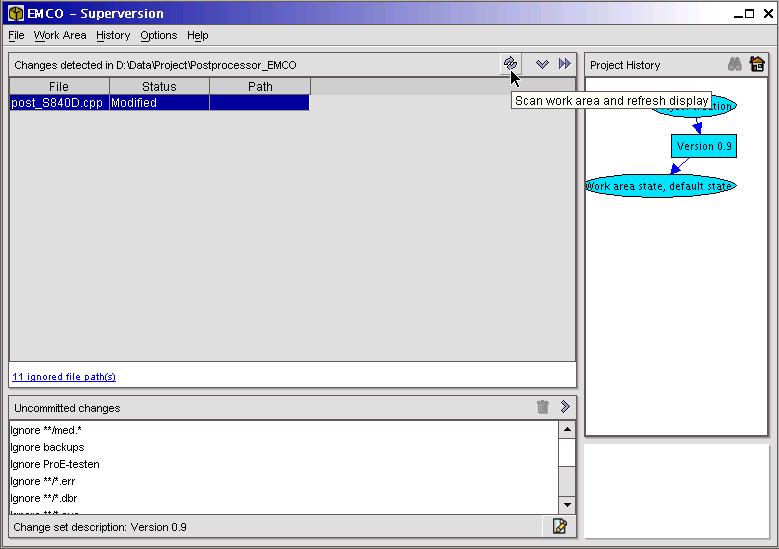Viewport: 779px width, 549px height.
Task: Open the 11 ignored file path(s) link
Action: click(64, 377)
